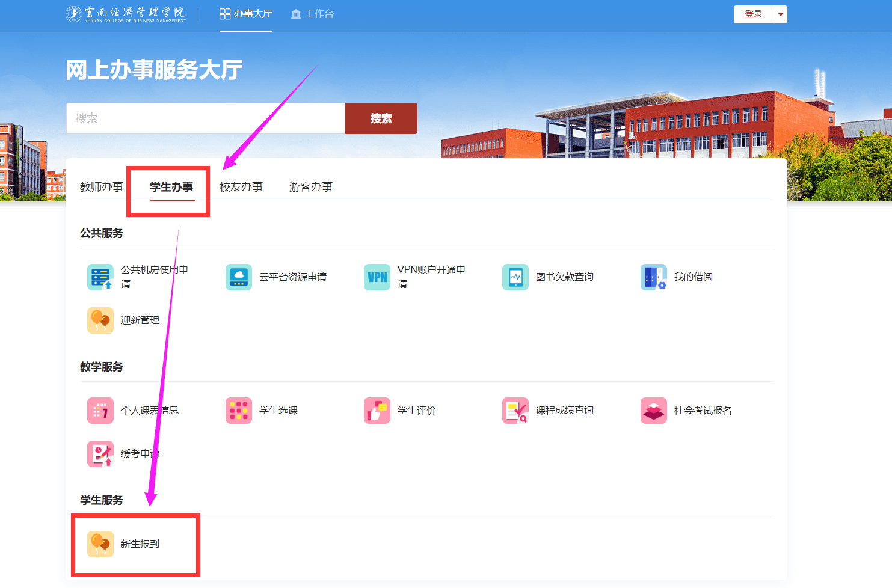
Task: Open the 图书欠款查询 icon
Action: (515, 277)
